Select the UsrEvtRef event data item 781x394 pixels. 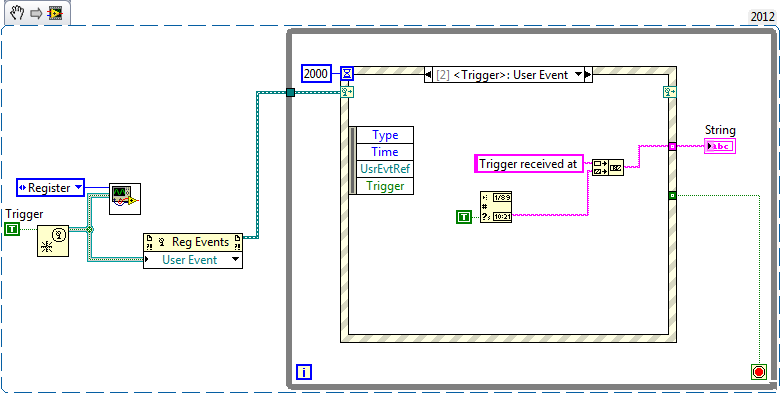[385, 169]
